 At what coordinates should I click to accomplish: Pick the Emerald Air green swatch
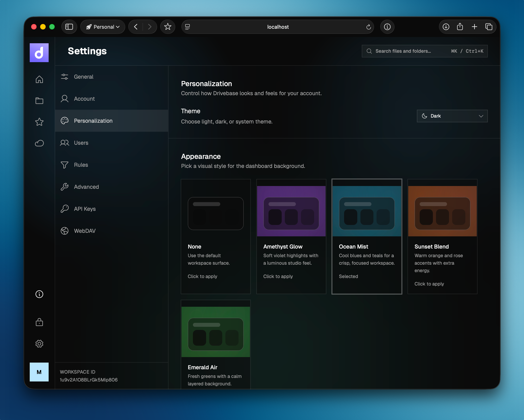click(x=216, y=332)
